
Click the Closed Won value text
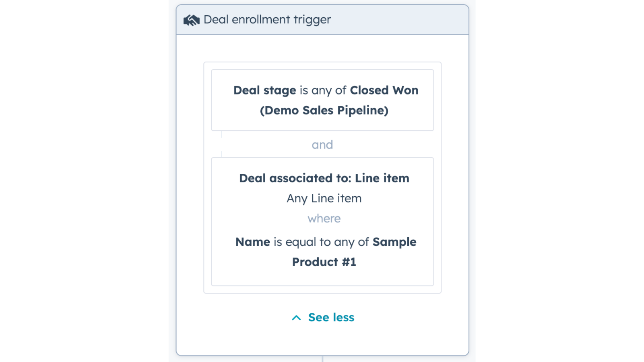(x=384, y=90)
